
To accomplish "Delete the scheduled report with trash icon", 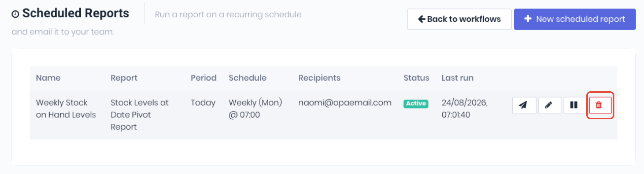I will [600, 105].
